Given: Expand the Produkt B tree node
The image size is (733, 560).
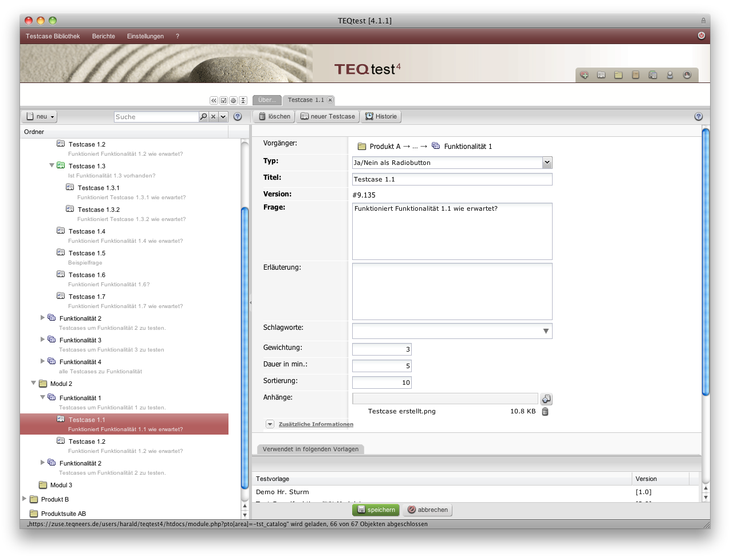Looking at the screenshot, I should pos(24,499).
